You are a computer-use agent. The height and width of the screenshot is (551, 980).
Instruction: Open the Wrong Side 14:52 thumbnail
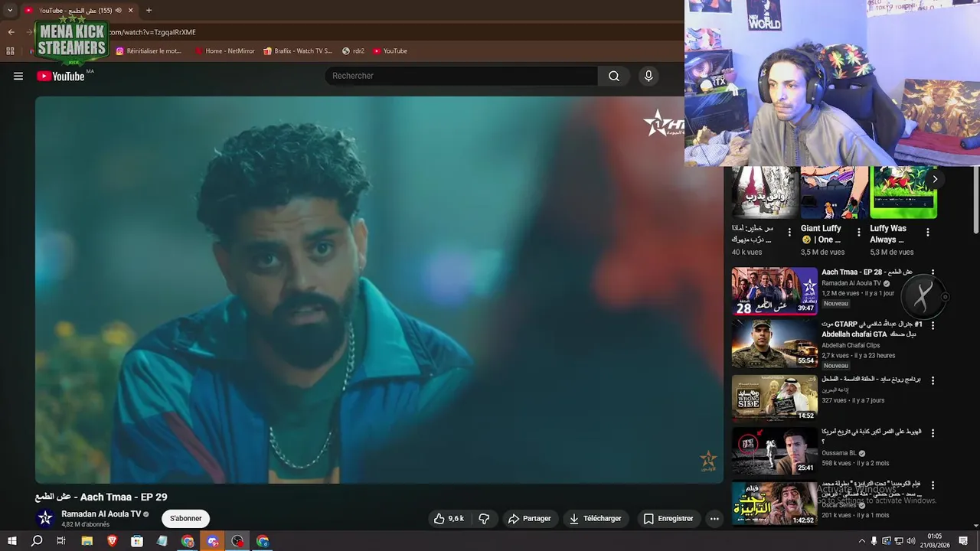pyautogui.click(x=774, y=398)
